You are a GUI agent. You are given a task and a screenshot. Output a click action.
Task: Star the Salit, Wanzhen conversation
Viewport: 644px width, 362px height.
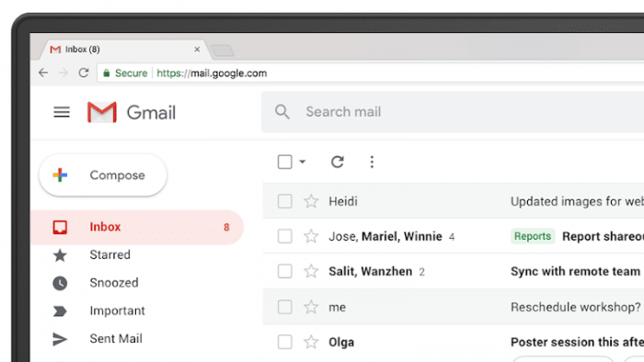311,271
